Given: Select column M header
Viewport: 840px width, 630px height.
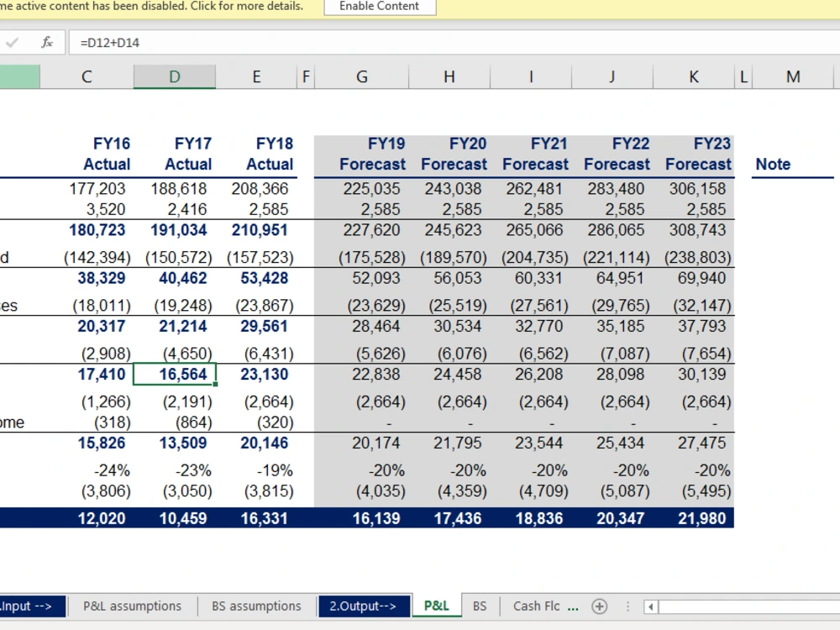Looking at the screenshot, I should (794, 76).
